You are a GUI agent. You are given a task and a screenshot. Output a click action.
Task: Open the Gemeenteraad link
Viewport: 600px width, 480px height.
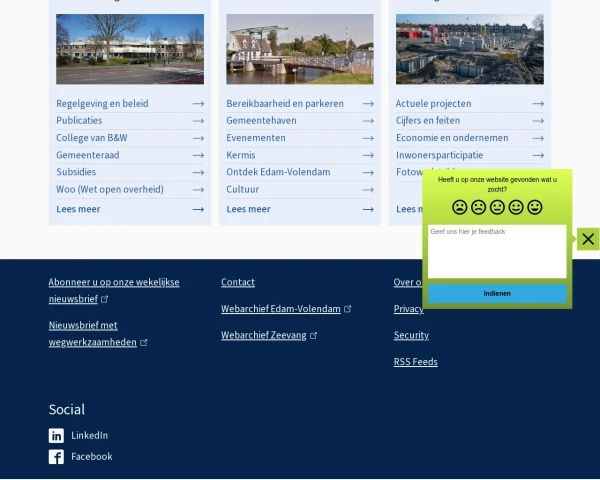88,155
